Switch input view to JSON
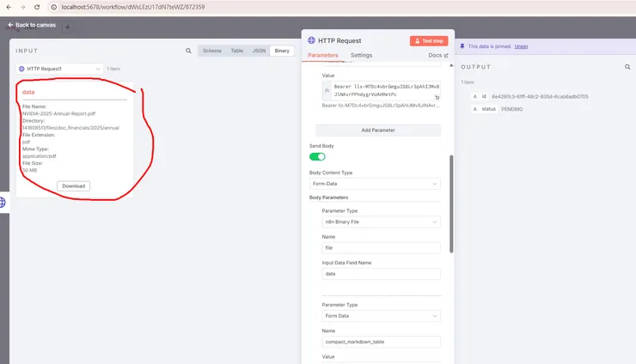The width and height of the screenshot is (636, 364). (x=259, y=51)
